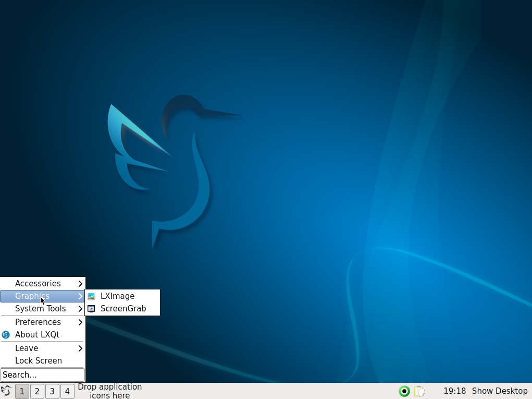The height and width of the screenshot is (399, 532).
Task: Open the LXQt bird menu icon on panel
Action: click(7, 391)
